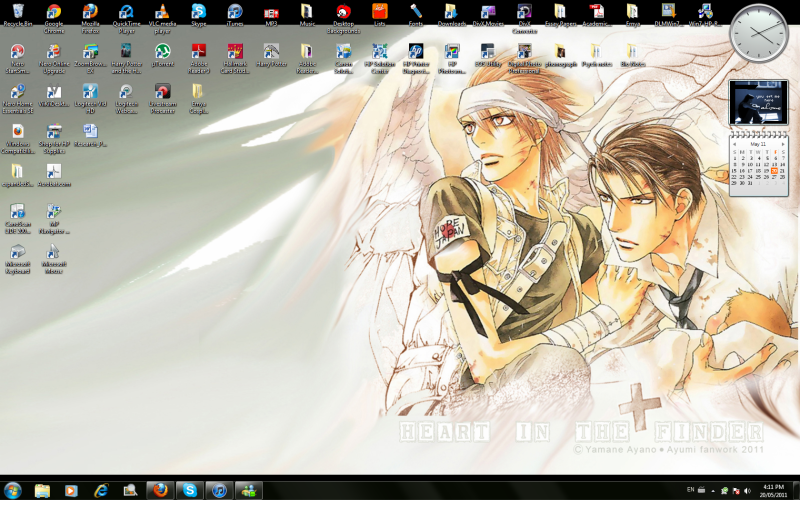Select the Adobe Reader 9 shortcut
Screen dimensions: 800x519
[x=198, y=59]
